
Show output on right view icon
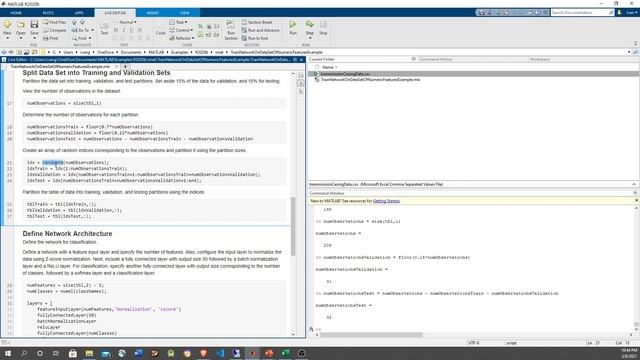click(301, 76)
